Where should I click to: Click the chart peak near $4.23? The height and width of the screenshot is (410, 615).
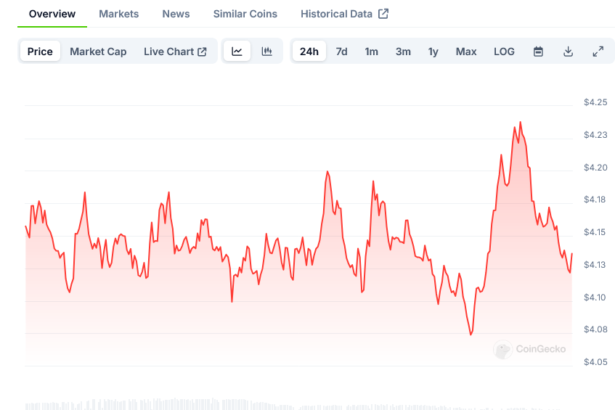click(x=520, y=123)
